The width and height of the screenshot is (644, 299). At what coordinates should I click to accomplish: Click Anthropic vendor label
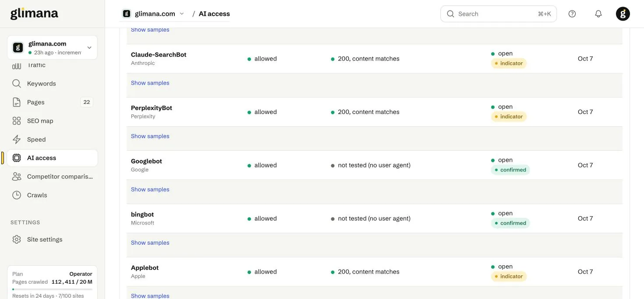(x=143, y=63)
